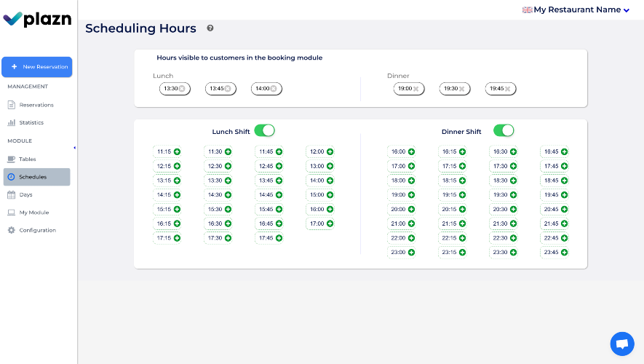644x364 pixels.
Task: Open the chat support bubble
Action: pos(622,344)
